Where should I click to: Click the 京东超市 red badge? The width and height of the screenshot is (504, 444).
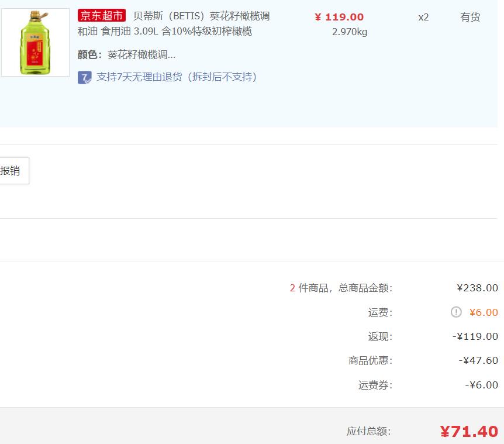pos(102,15)
